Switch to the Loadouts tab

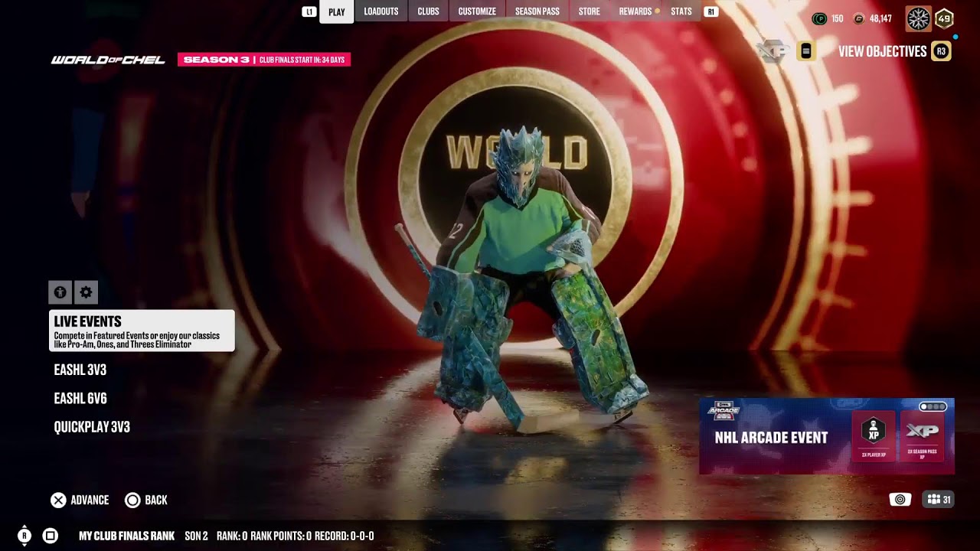tap(381, 11)
